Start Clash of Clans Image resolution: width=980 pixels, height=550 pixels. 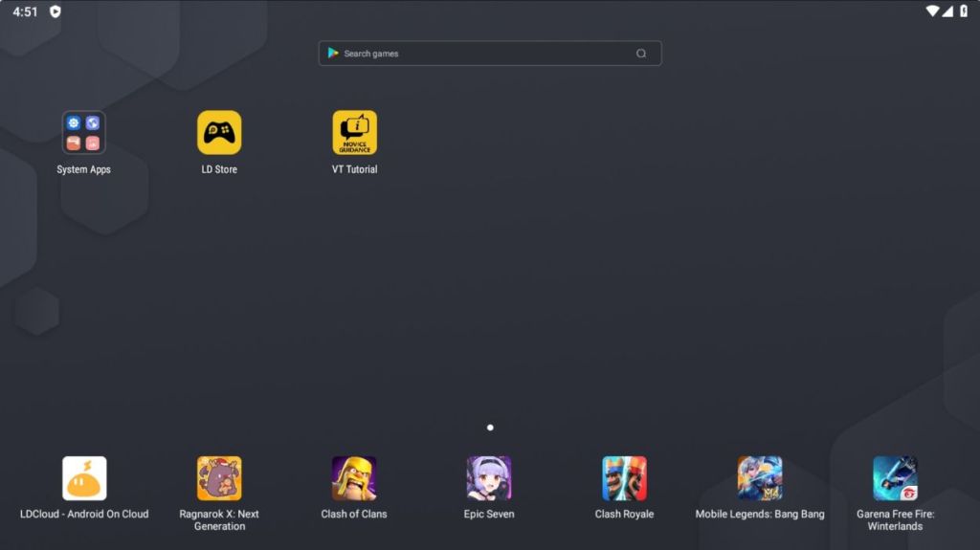pos(354,478)
